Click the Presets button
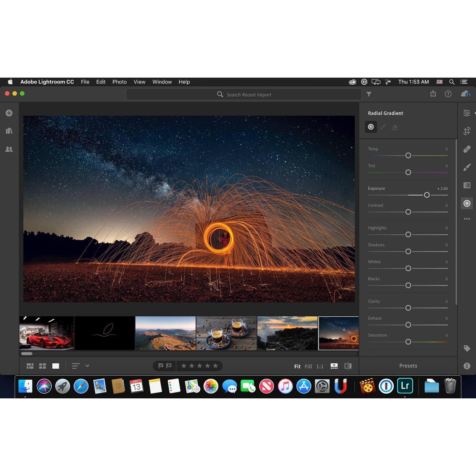 pyautogui.click(x=408, y=366)
